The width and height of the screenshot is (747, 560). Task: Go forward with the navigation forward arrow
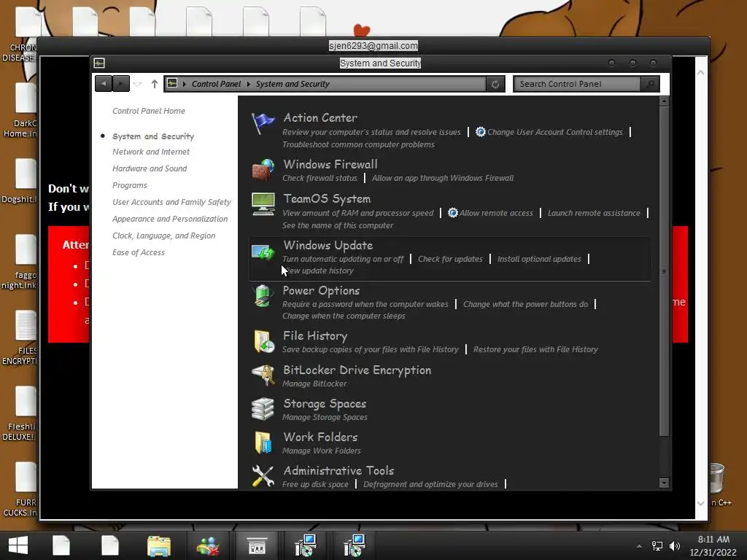tap(121, 84)
